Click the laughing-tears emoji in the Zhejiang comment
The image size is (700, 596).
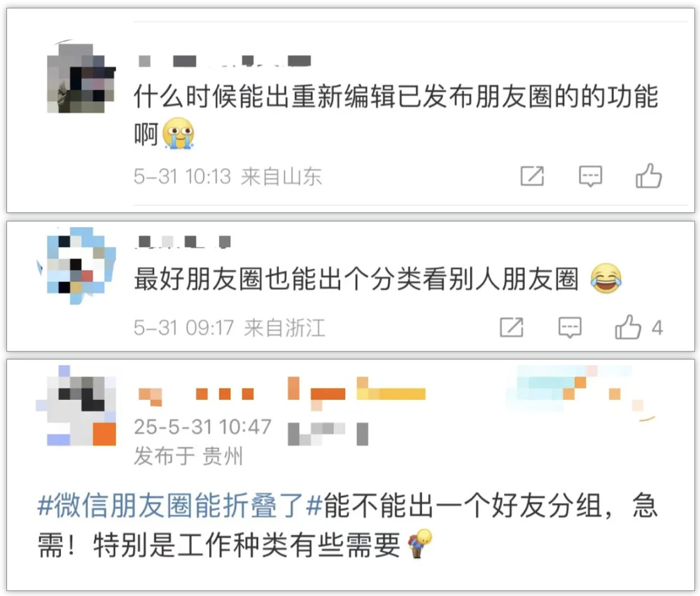coord(605,278)
